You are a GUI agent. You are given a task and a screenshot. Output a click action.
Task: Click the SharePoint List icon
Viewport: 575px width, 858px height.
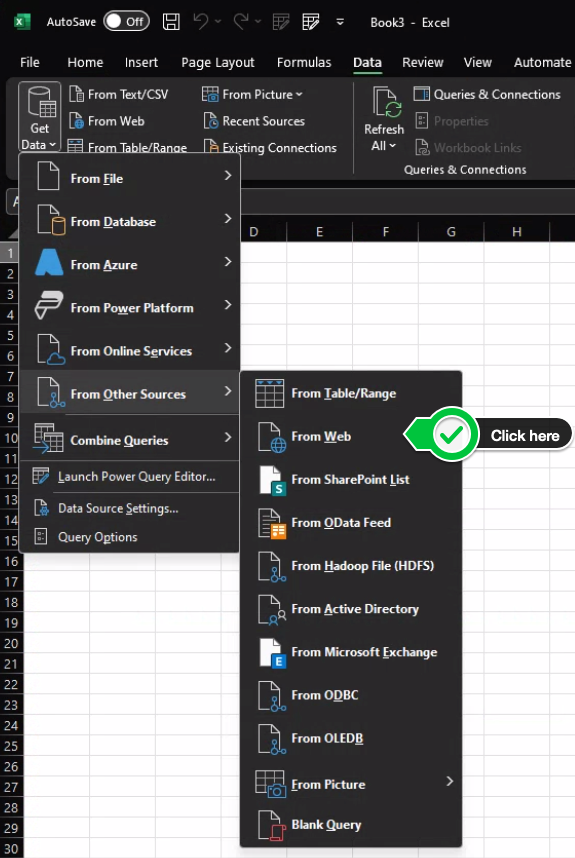[272, 480]
